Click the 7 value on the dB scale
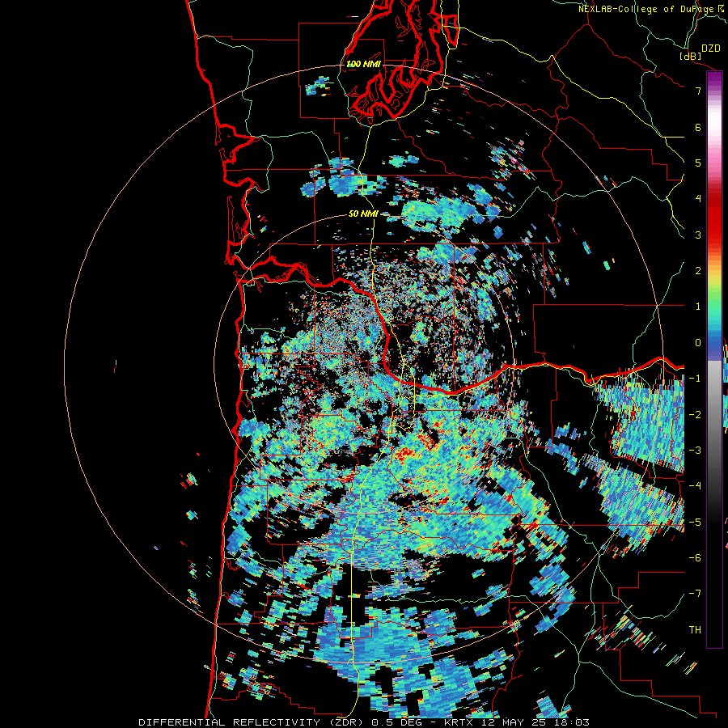This screenshot has height=728, width=728. 698,91
